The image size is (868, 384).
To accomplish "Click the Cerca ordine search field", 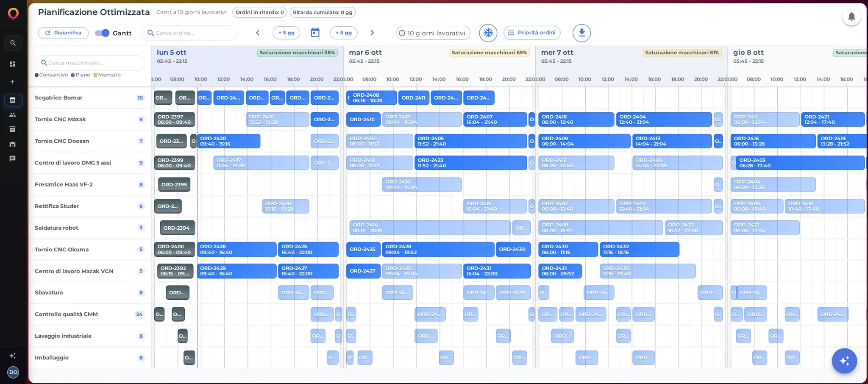I will pos(189,33).
